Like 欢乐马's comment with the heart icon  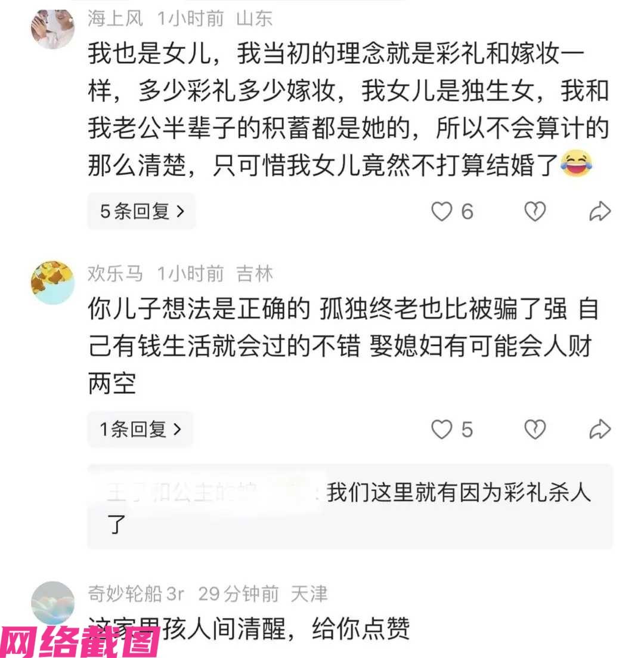click(442, 430)
